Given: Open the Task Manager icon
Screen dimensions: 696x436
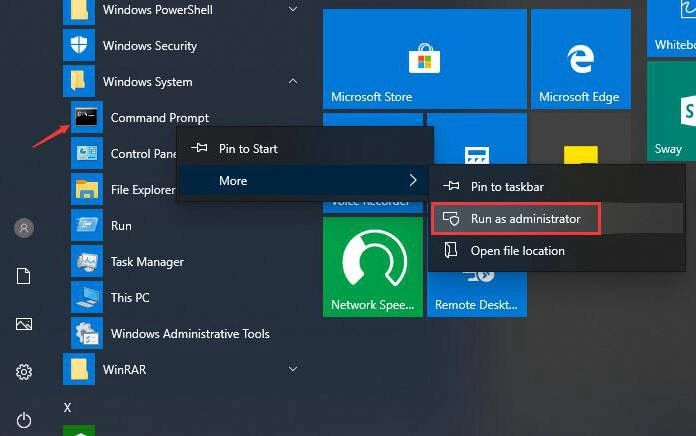Looking at the screenshot, I should coord(86,262).
